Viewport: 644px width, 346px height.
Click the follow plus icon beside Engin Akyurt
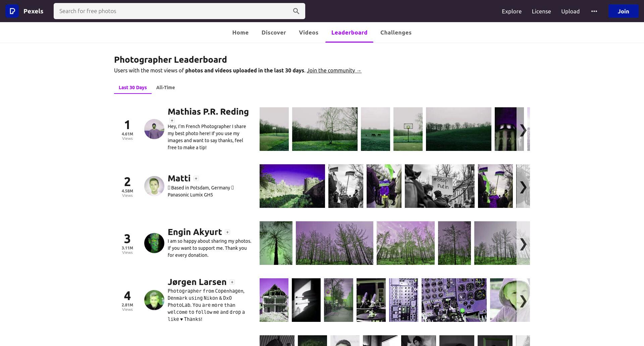click(x=227, y=232)
